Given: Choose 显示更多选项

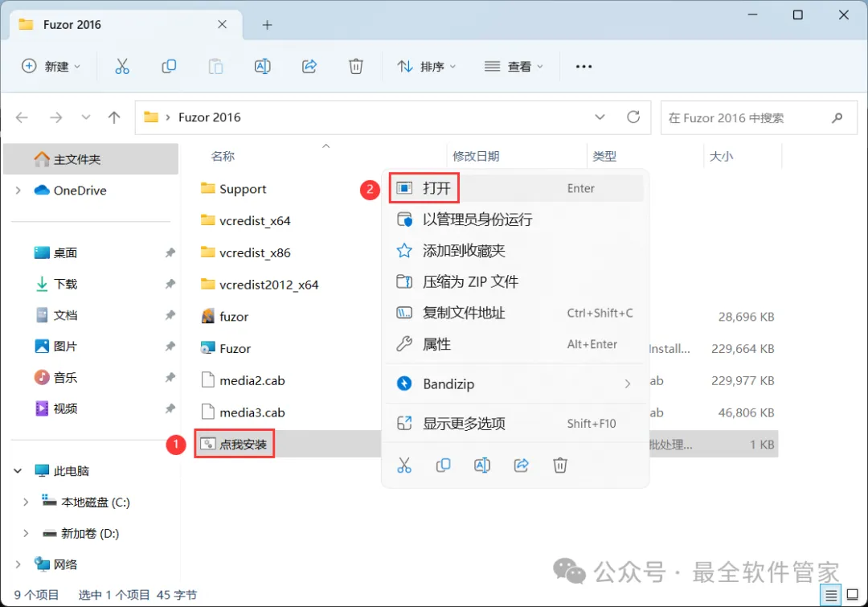Looking at the screenshot, I should (514, 424).
